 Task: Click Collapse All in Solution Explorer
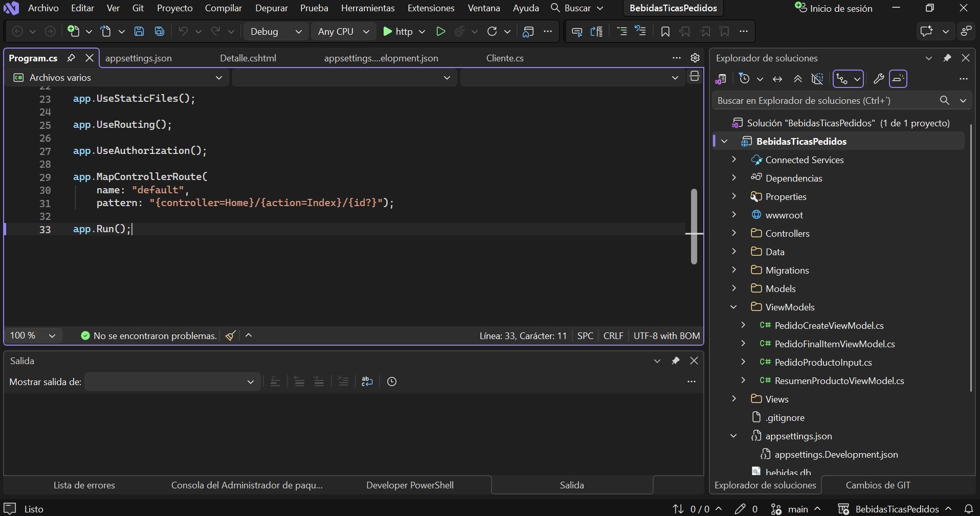point(798,79)
